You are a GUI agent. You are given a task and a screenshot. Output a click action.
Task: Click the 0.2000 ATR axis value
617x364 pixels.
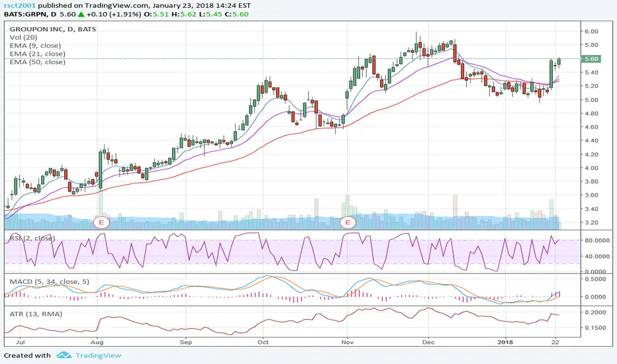click(x=595, y=312)
